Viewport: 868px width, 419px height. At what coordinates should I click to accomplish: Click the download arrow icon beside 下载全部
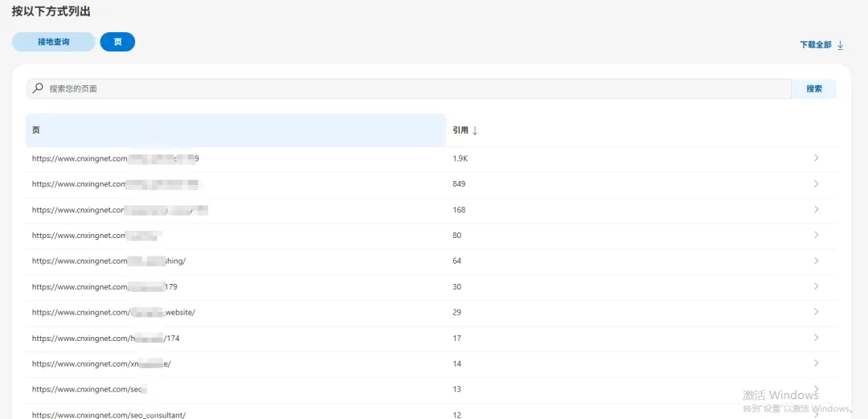point(841,45)
